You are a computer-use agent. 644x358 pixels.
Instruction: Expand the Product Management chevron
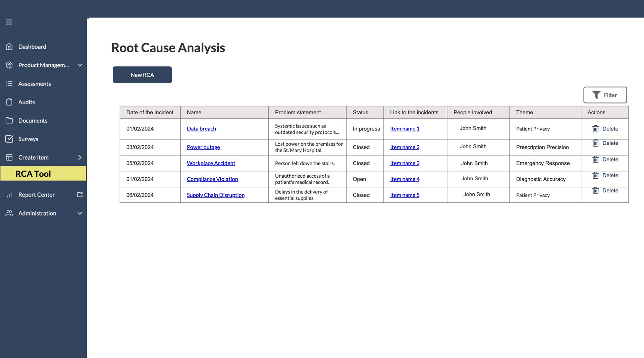[80, 65]
